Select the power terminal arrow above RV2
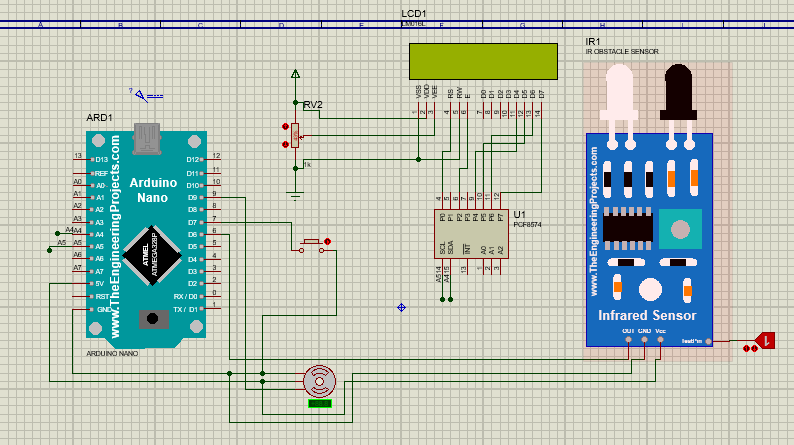Screen dimensions: 794x445 295,74
